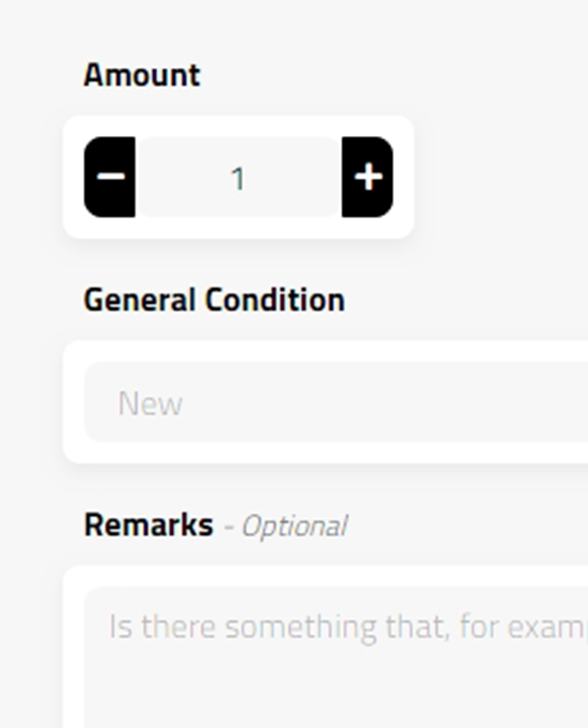Click the amount value showing 1

tap(239, 178)
